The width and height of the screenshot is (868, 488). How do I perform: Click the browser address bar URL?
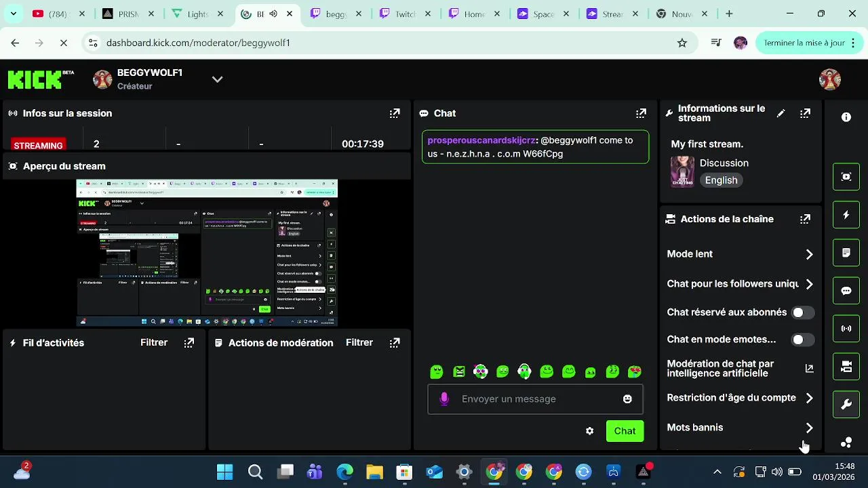click(x=198, y=43)
